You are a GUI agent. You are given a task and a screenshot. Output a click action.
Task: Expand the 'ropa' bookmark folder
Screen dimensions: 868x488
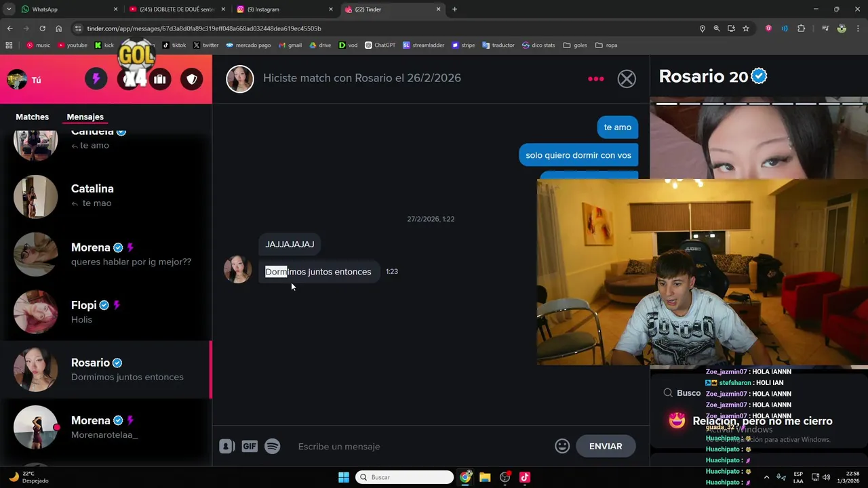(x=606, y=45)
